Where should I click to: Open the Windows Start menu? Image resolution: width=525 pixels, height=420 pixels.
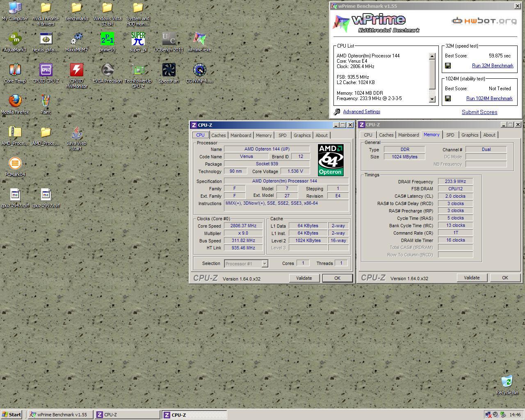click(x=11, y=415)
